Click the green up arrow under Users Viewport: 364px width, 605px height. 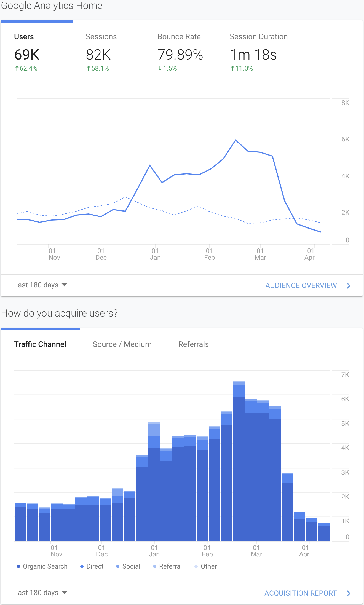[x=17, y=68]
